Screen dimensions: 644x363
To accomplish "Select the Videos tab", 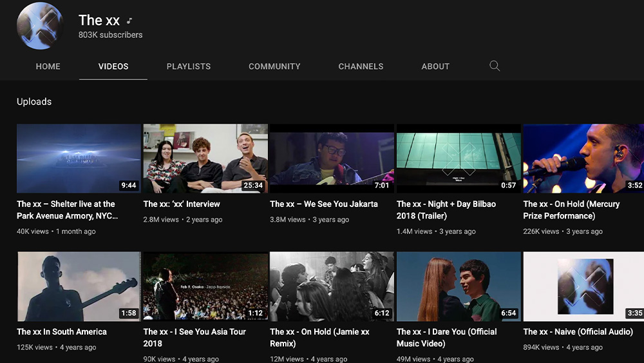I will coord(113,66).
